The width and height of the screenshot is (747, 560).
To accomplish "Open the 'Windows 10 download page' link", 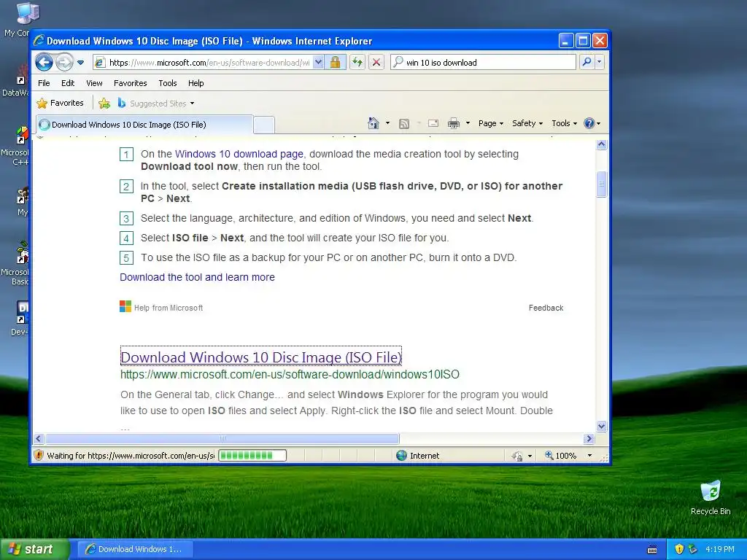I will click(x=239, y=155).
